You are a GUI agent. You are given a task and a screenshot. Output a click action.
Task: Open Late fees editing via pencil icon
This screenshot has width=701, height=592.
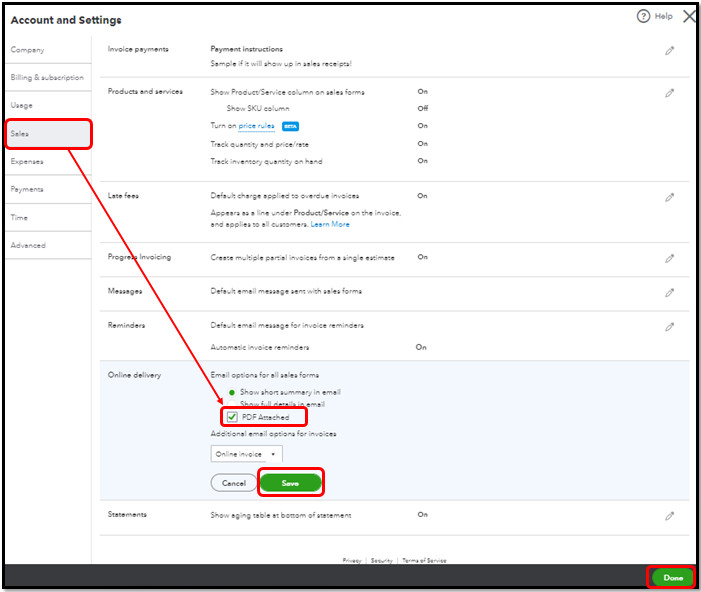[x=669, y=197]
